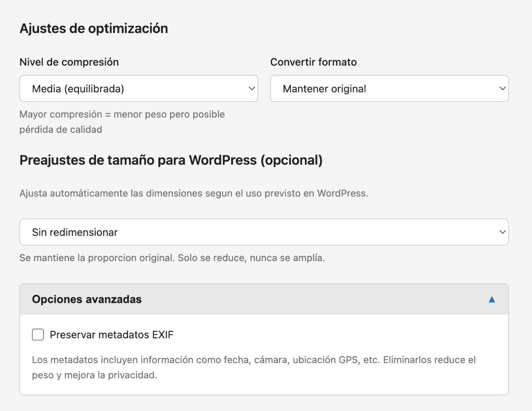532x411 pixels.
Task: Click the Ajustes de optimización heading
Action: 94,28
